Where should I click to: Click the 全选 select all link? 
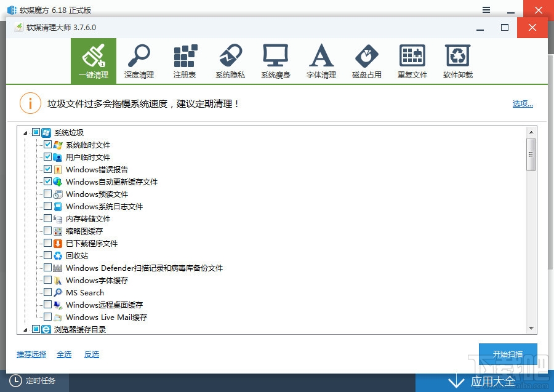click(x=64, y=354)
